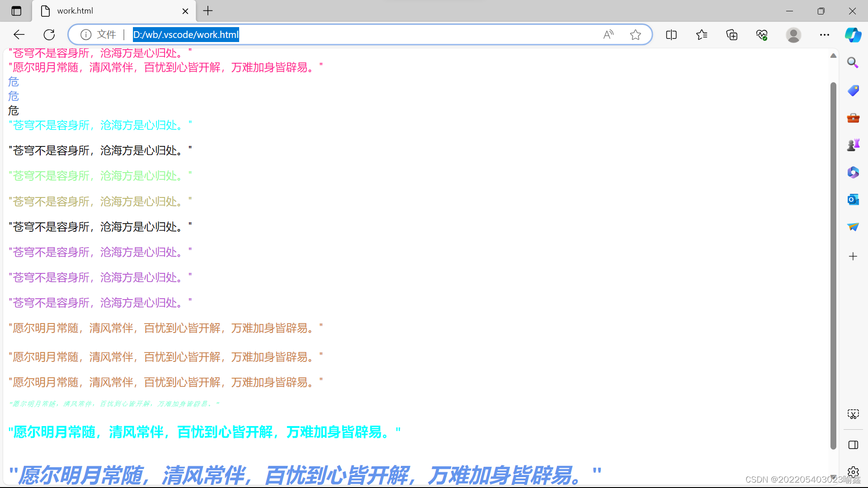
Task: Open sidebar search tool
Action: tap(853, 63)
